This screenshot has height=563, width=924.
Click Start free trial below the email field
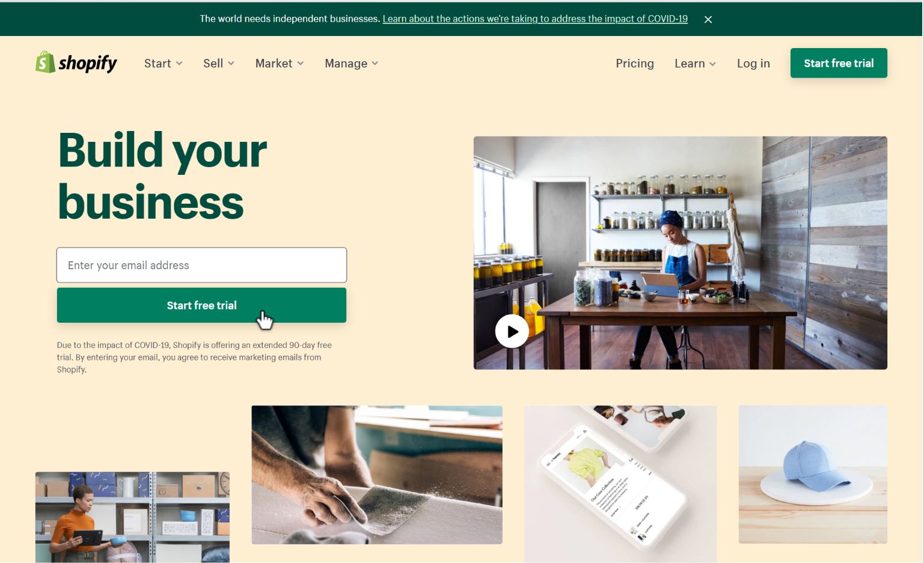[201, 305]
